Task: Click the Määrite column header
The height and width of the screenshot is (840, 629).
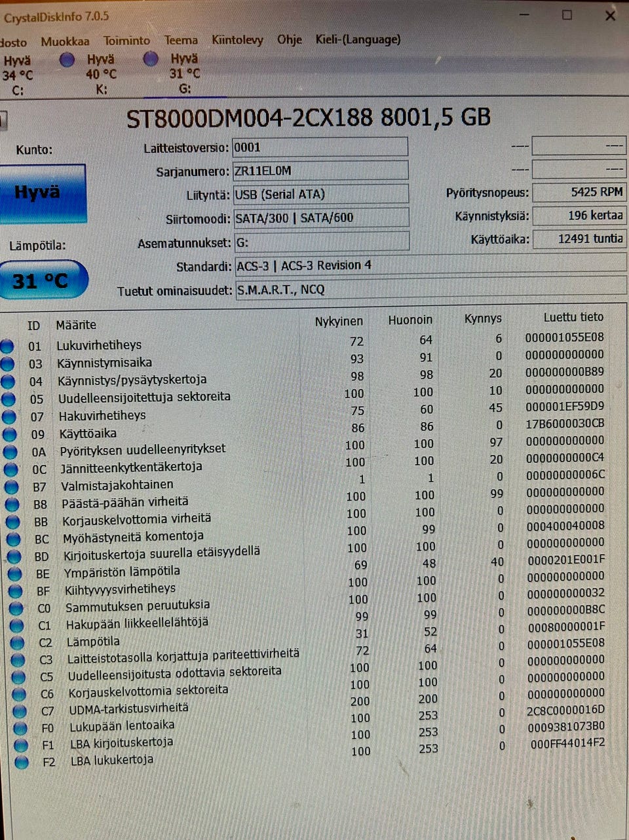Action: (76, 325)
